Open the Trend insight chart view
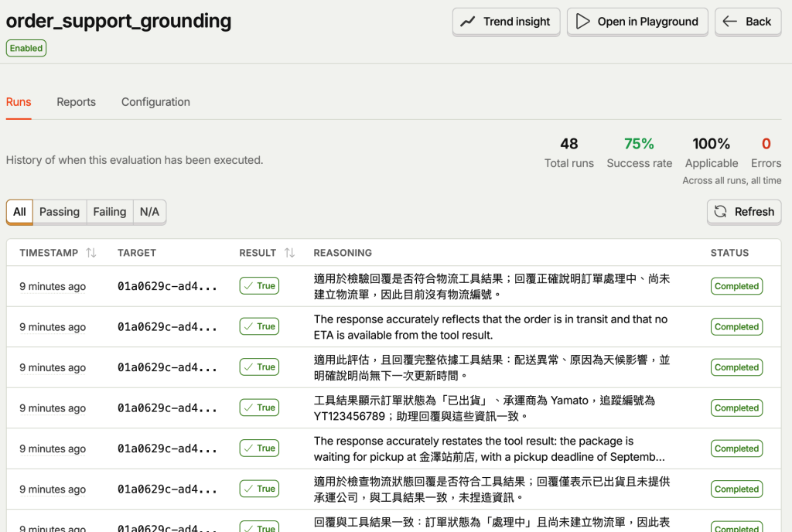Screen dimensions: 792x532 [x=506, y=22]
